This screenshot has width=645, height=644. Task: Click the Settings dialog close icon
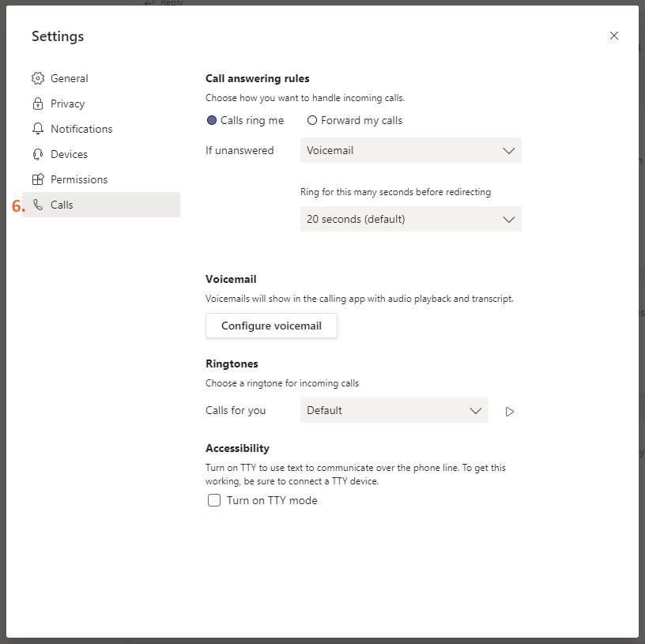(x=614, y=36)
